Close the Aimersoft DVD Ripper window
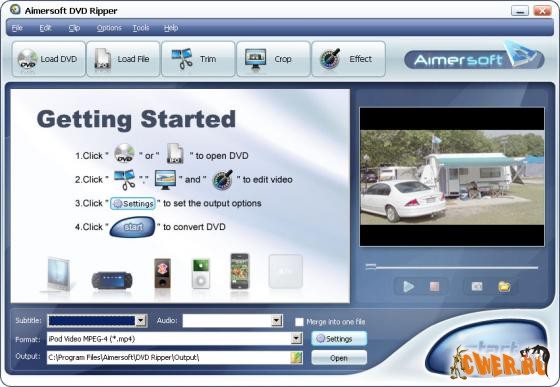 [542, 10]
